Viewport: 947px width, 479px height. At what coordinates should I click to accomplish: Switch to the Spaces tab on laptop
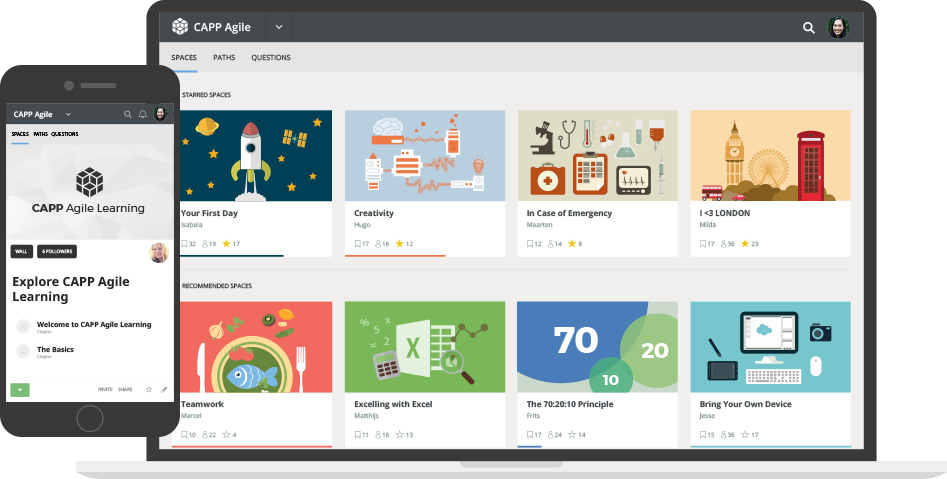click(184, 57)
